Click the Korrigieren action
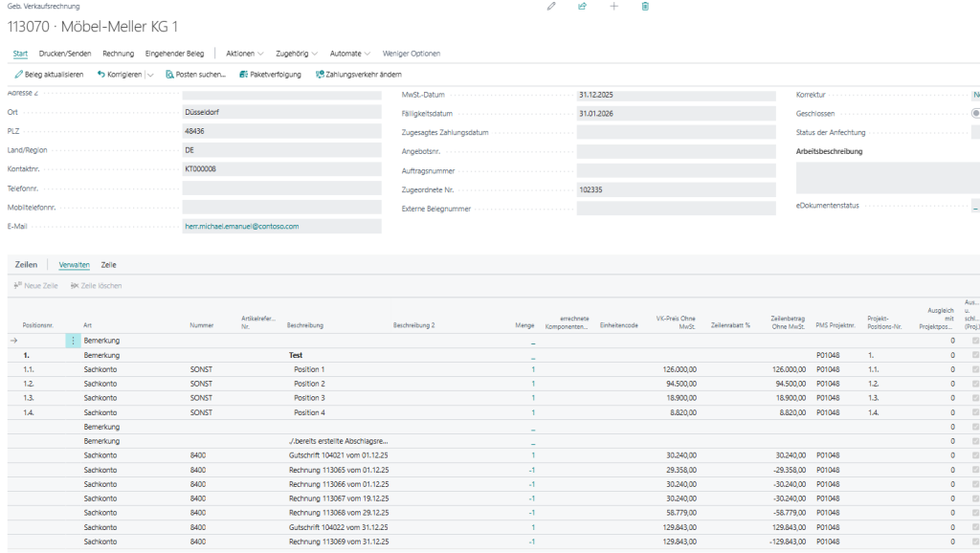Screen dimensions: 980x553 click(x=120, y=75)
